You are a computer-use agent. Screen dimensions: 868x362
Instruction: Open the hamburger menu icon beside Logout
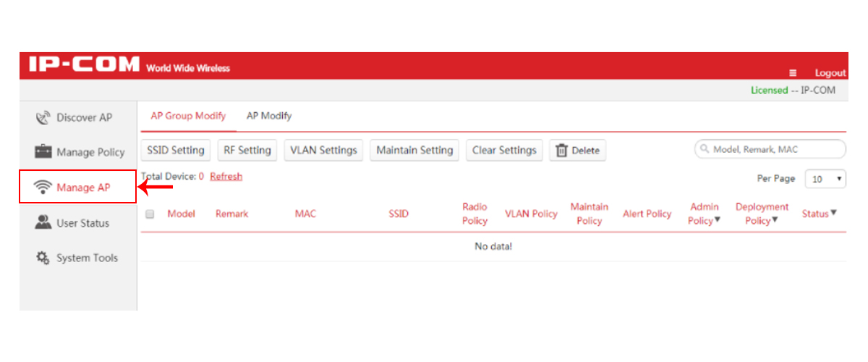793,73
